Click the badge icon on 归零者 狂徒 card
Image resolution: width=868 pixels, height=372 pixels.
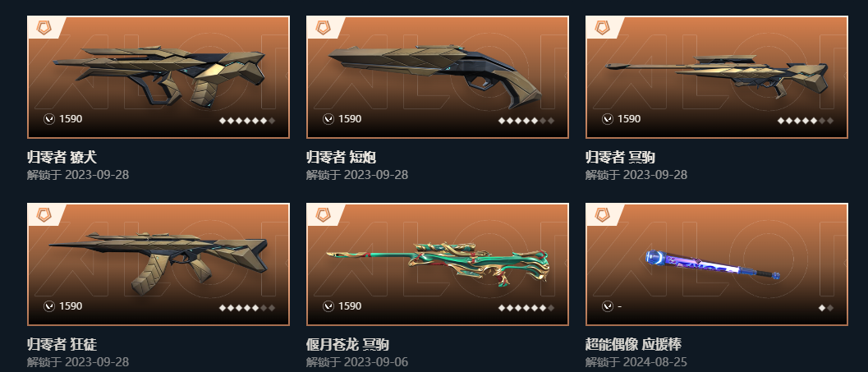(x=44, y=215)
